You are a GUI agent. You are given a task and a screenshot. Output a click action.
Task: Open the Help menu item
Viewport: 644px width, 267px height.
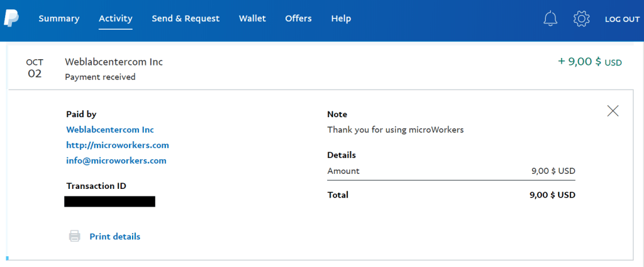click(341, 19)
